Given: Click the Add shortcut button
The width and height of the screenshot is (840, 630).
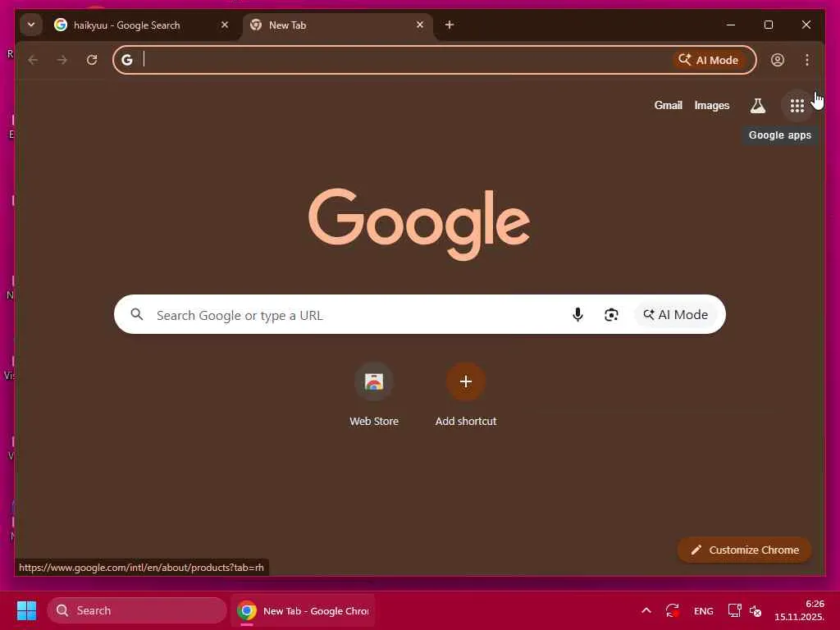Looking at the screenshot, I should [x=466, y=395].
